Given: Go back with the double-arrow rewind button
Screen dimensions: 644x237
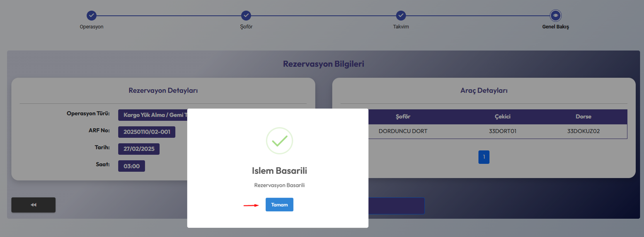Looking at the screenshot, I should [x=34, y=205].
